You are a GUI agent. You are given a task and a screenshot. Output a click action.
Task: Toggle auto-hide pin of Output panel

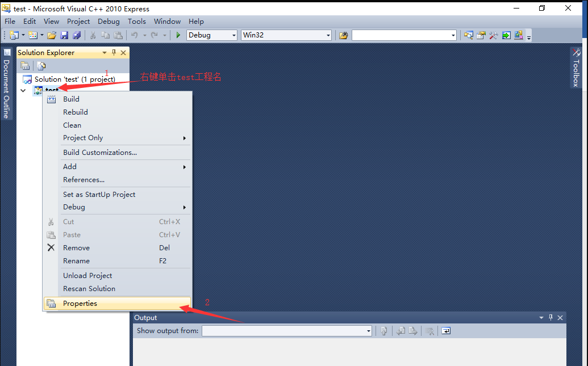551,317
